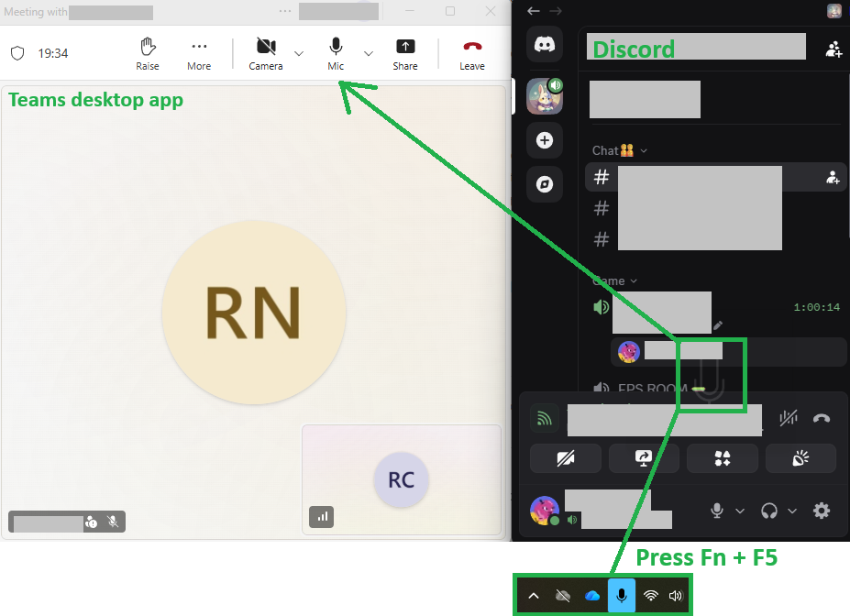Open Discord home direct messages
Viewport: 850px width, 616px height.
(545, 44)
